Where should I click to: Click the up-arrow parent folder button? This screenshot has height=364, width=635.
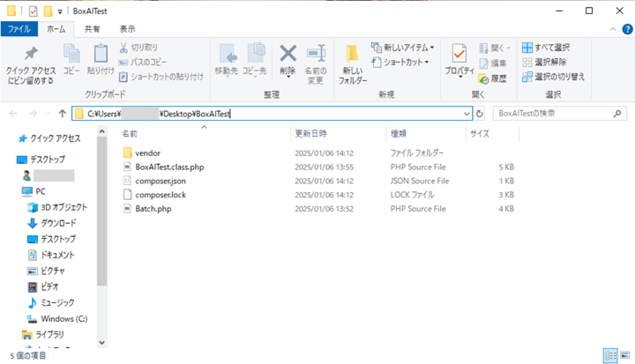62,114
